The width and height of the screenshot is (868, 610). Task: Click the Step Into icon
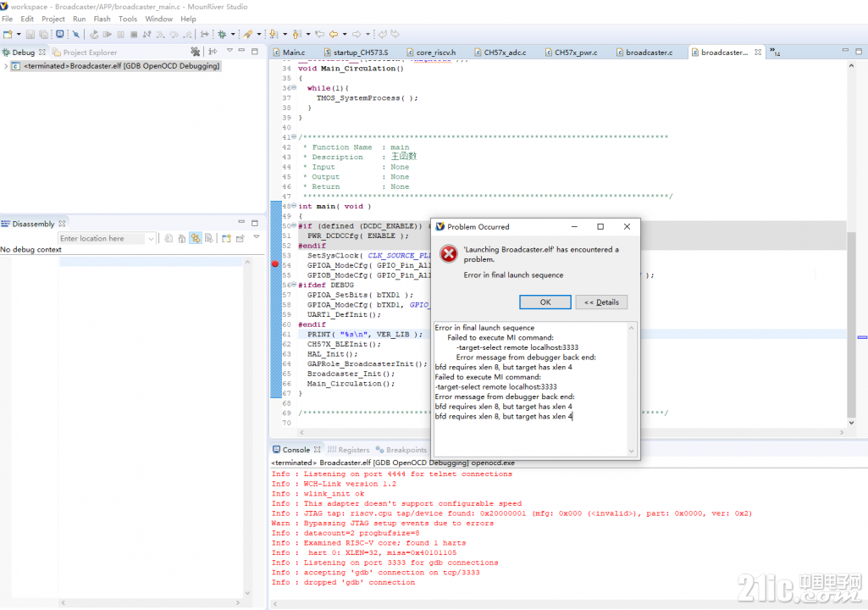[160, 35]
